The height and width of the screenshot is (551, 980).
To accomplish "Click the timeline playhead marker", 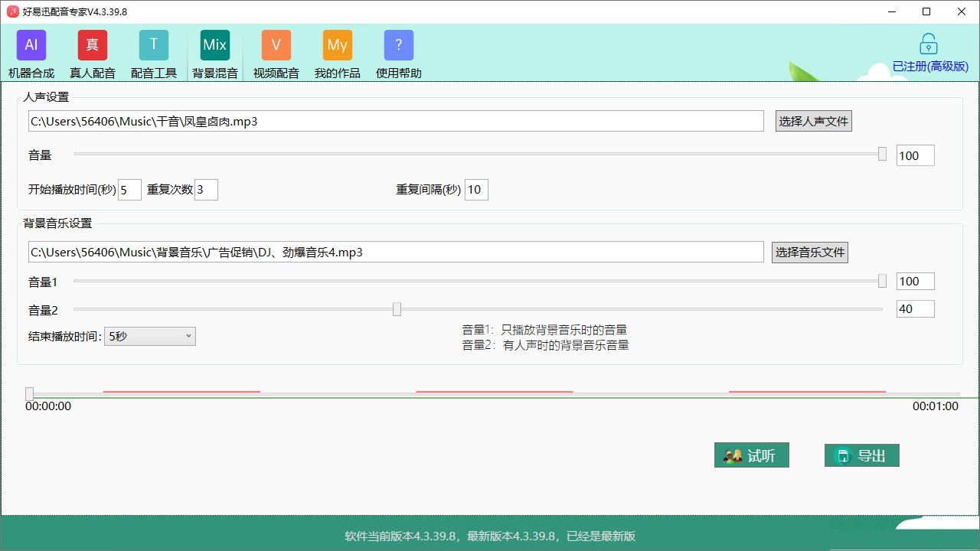I will click(x=28, y=393).
